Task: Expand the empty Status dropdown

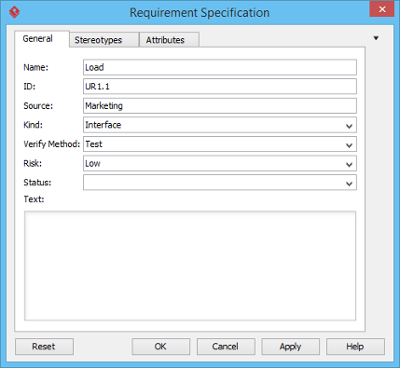Action: [x=349, y=183]
